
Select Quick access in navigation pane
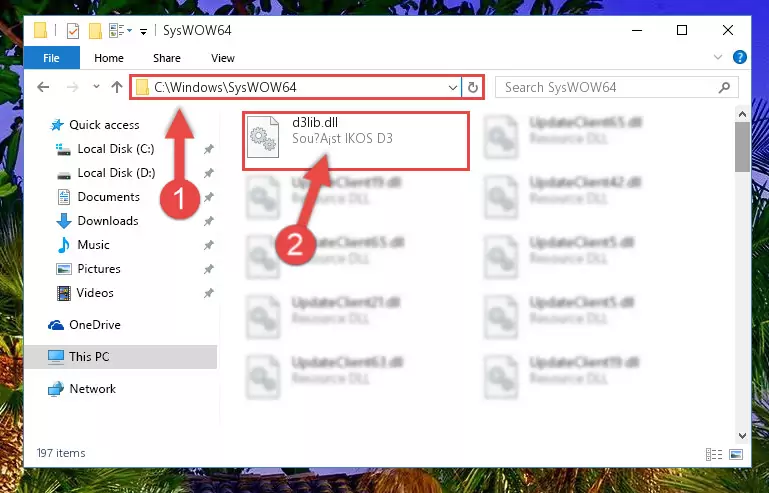[x=104, y=125]
